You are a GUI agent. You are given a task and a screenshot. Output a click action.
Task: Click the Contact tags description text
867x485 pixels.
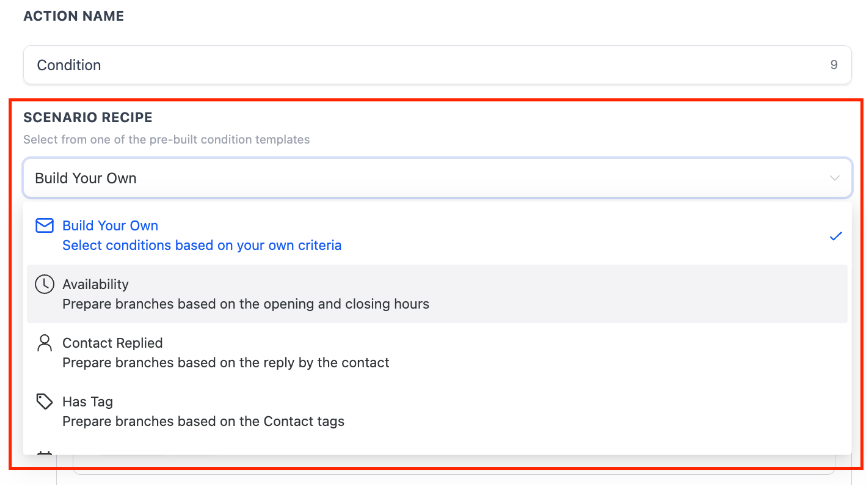203,421
